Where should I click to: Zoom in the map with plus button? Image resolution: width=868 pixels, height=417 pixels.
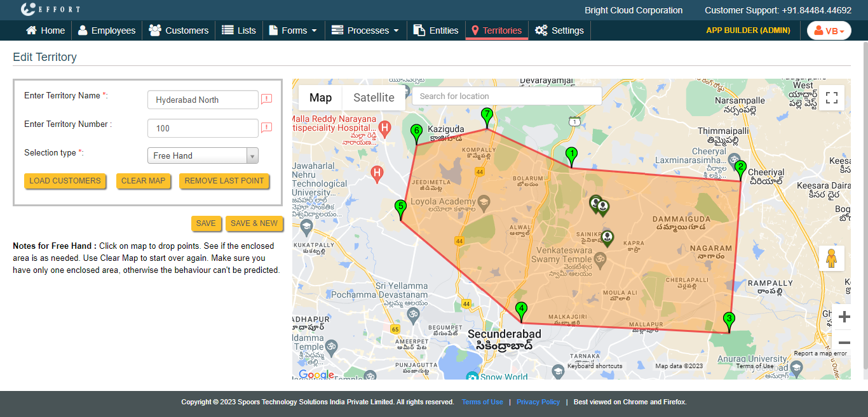pos(844,317)
